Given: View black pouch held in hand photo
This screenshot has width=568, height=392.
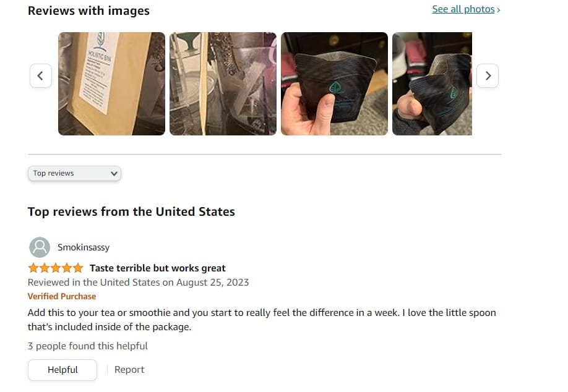Looking at the screenshot, I should pos(334,83).
